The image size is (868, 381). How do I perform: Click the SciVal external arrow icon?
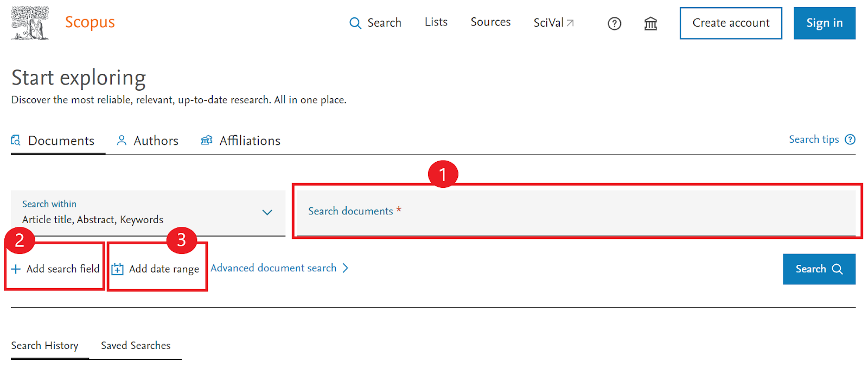tap(570, 23)
